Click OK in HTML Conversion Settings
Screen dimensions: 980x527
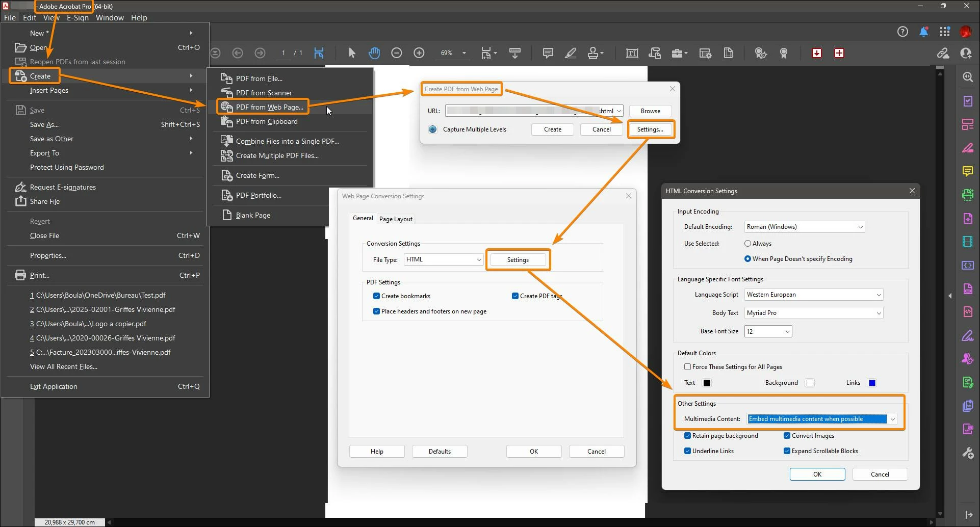tap(817, 475)
